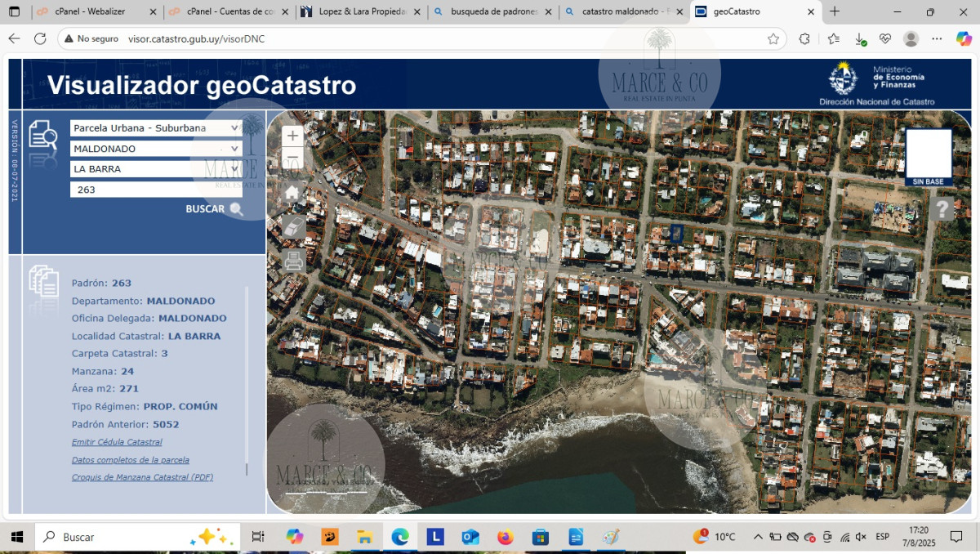
Task: Expand the Parcela Urbana - Suburbana dropdown
Action: click(156, 128)
